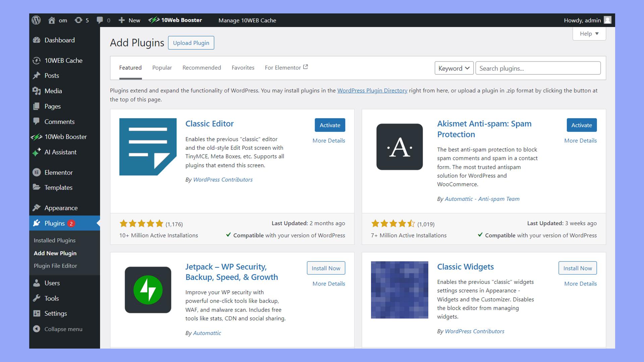The height and width of the screenshot is (362, 644).
Task: Select the Featured tab in Add Plugins
Action: click(130, 67)
